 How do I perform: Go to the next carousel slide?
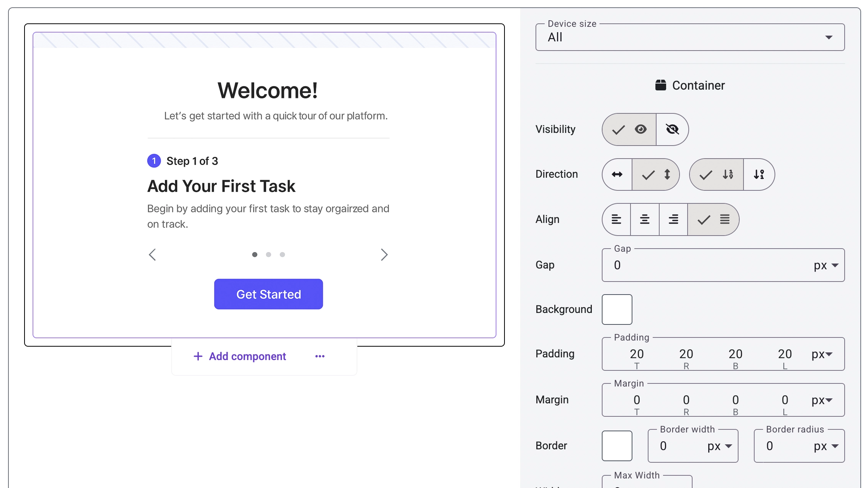coord(385,254)
